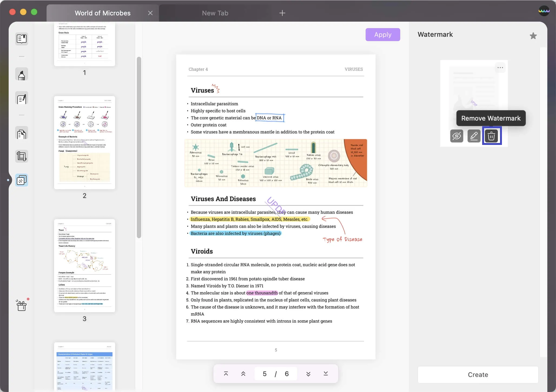This screenshot has height=392, width=556.
Task: Toggle watermark visibility with eye icon
Action: pos(456,136)
